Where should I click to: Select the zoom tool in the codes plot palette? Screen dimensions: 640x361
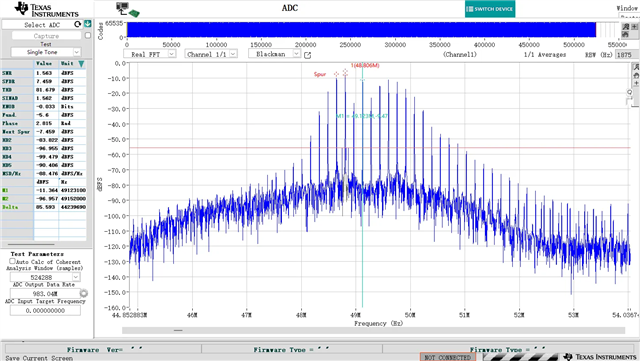pos(625,27)
